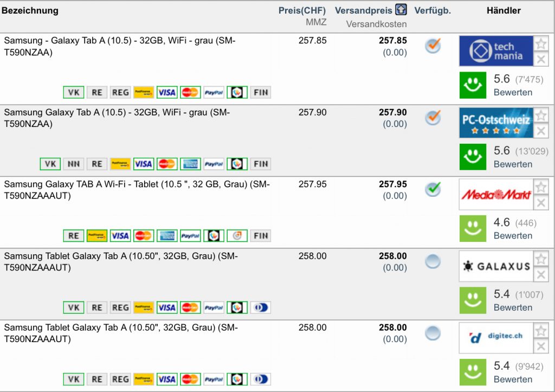Image resolution: width=555 pixels, height=392 pixels.
Task: Click the Versandpreis home sort icon
Action: coord(401,10)
